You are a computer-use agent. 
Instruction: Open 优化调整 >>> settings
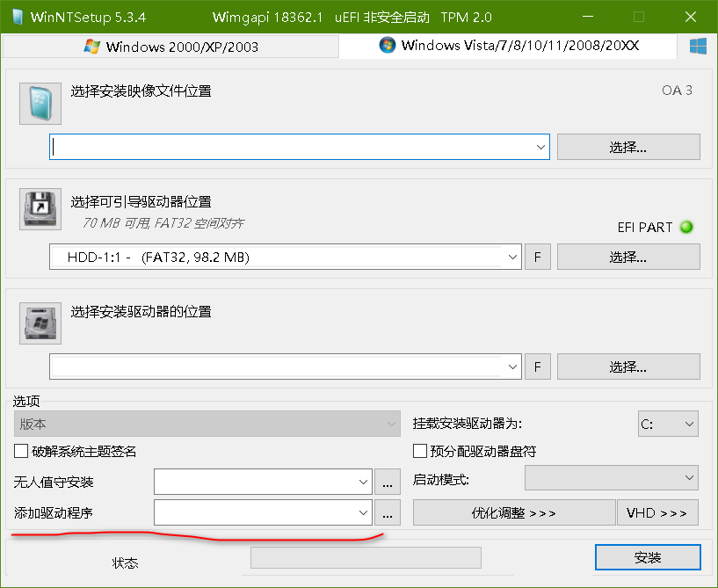click(x=513, y=512)
